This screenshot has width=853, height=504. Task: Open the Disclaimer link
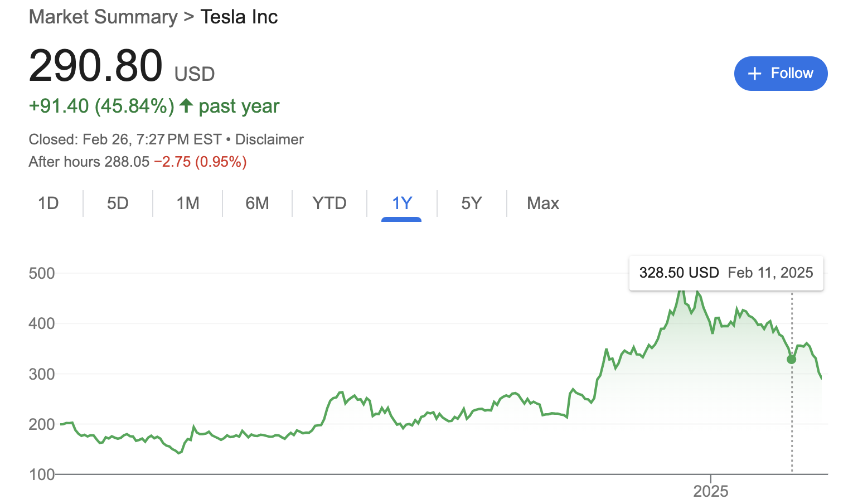point(269,139)
